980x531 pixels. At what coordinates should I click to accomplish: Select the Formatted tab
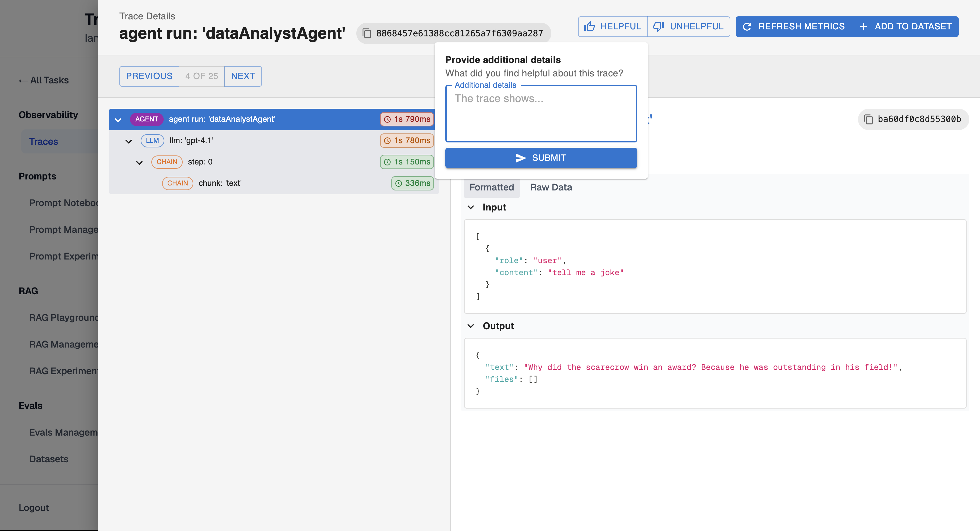point(491,187)
